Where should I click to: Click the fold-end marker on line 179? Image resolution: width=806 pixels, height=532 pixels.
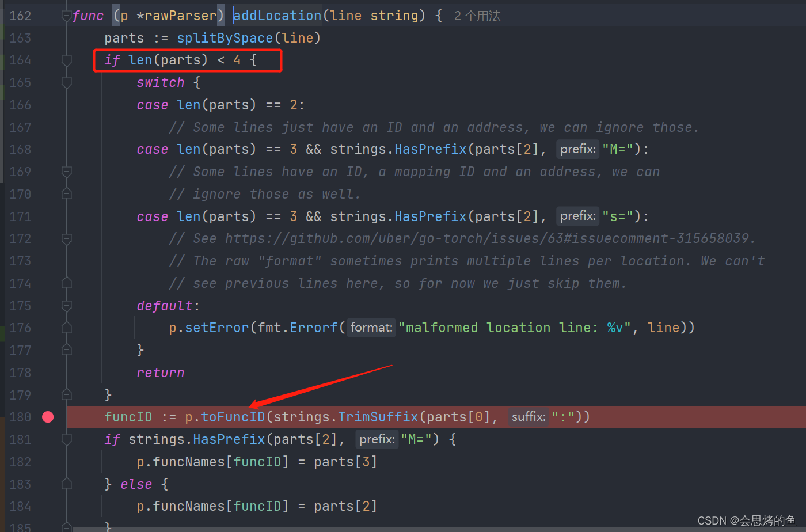point(66,395)
